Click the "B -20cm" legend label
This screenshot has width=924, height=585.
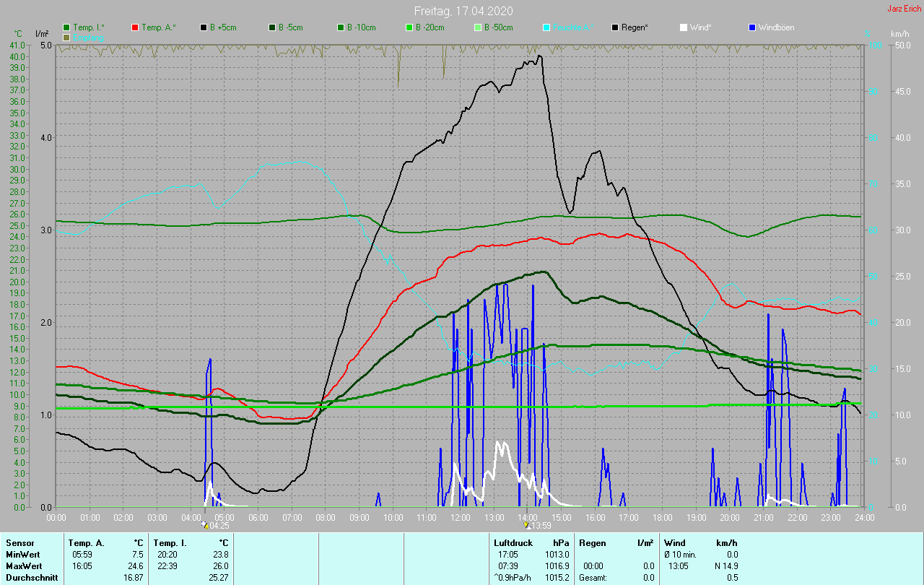click(430, 27)
